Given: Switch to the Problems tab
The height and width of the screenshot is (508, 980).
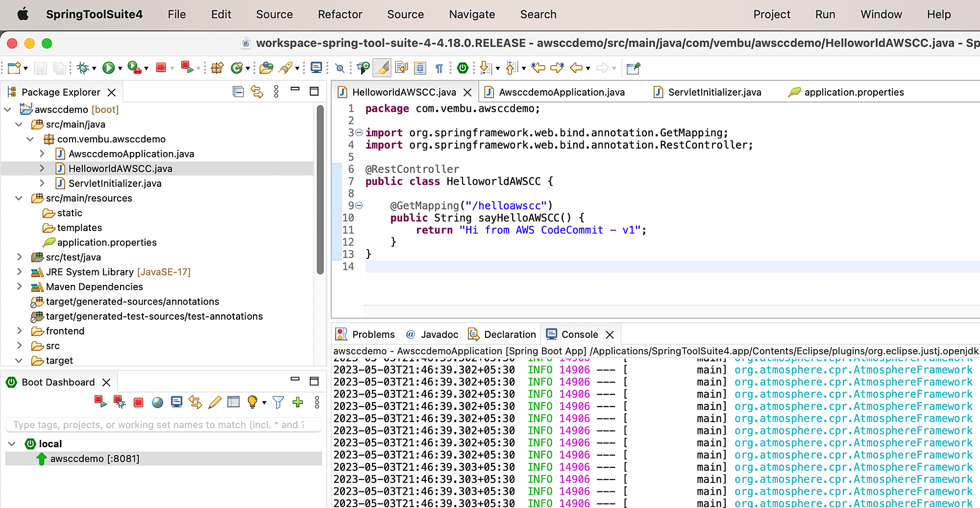Looking at the screenshot, I should point(365,334).
